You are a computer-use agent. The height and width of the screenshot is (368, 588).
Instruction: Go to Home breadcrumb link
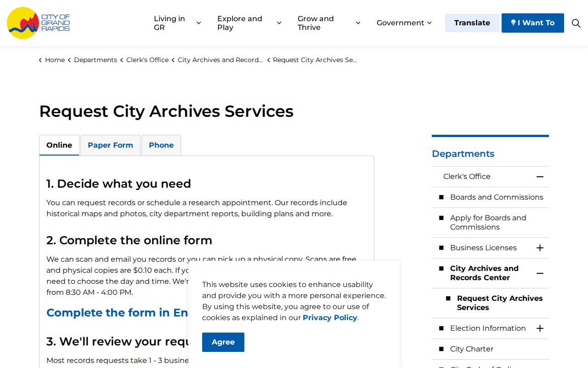click(x=55, y=60)
